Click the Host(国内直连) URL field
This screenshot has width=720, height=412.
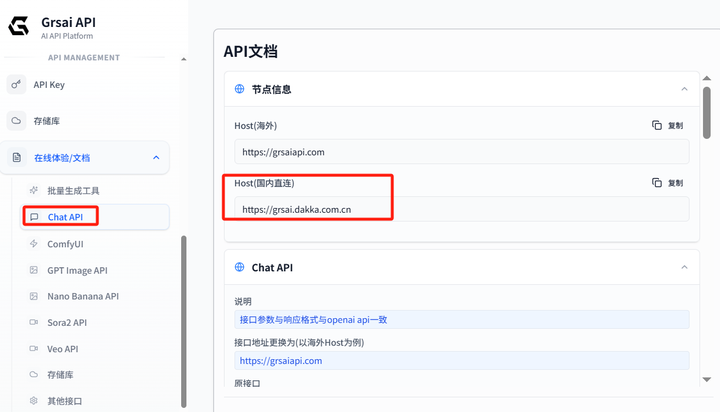pos(461,209)
